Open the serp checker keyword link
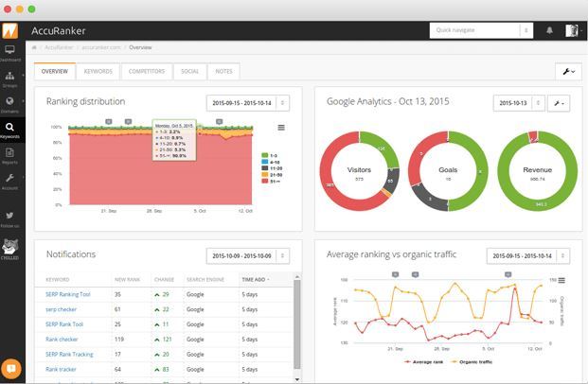This screenshot has height=384, width=588. (61, 309)
